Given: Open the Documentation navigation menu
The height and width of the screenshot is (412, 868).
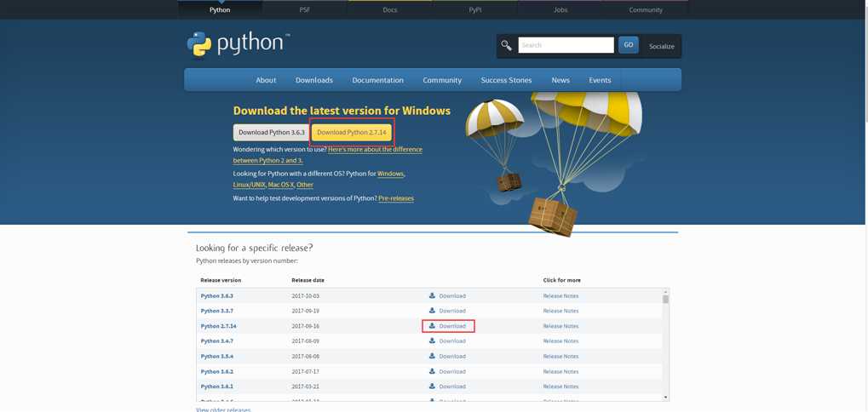Looking at the screenshot, I should click(x=377, y=80).
